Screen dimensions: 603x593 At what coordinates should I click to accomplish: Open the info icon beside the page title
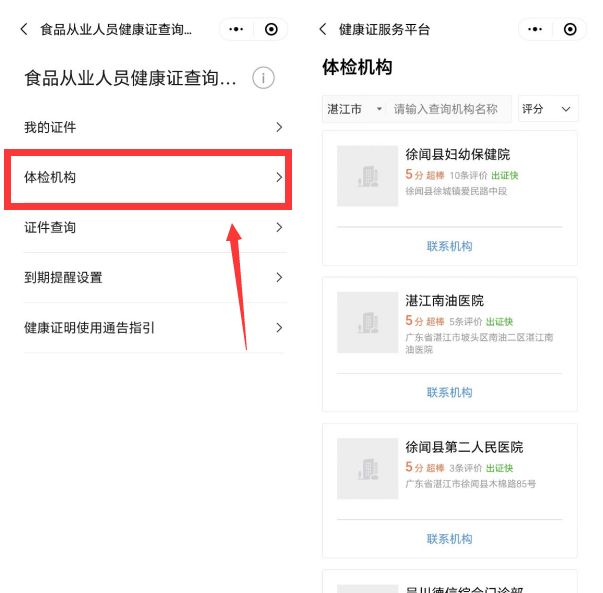click(x=262, y=78)
